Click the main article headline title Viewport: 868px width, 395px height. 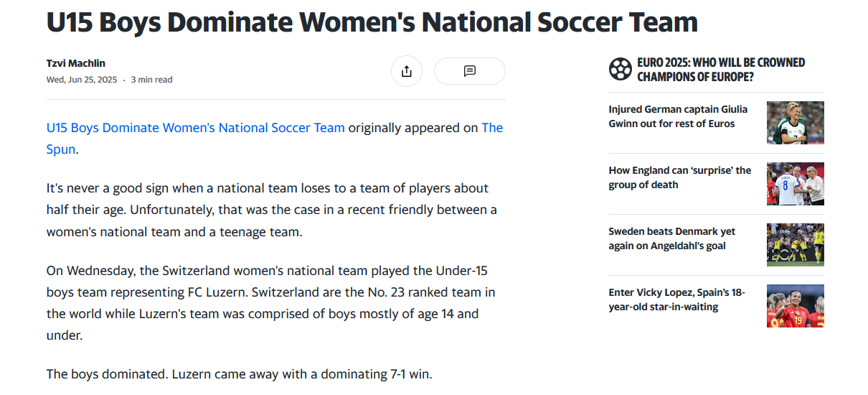[x=372, y=22]
